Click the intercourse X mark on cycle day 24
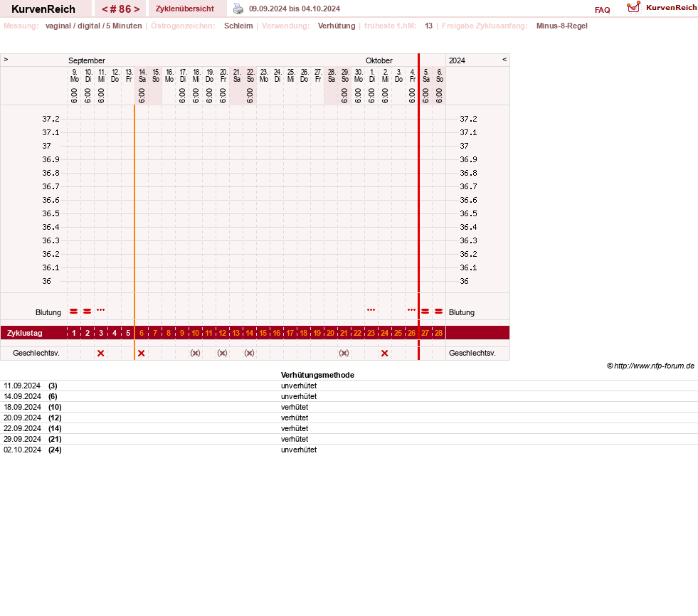This screenshot has width=698, height=616. (385, 354)
